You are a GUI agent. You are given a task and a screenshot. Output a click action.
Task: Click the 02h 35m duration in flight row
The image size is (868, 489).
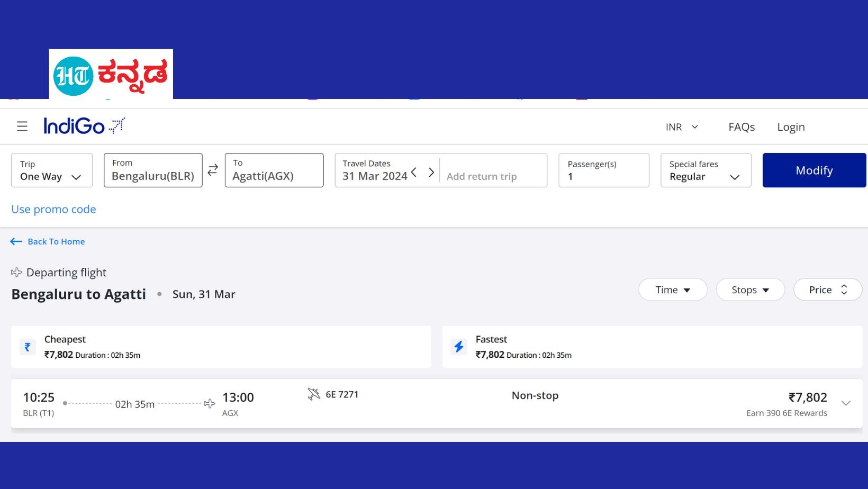(135, 404)
